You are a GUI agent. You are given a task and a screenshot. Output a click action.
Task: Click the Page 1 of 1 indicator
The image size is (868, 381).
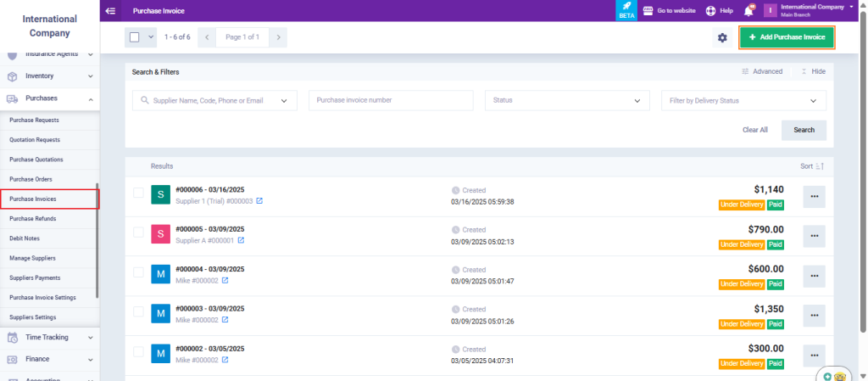(242, 37)
